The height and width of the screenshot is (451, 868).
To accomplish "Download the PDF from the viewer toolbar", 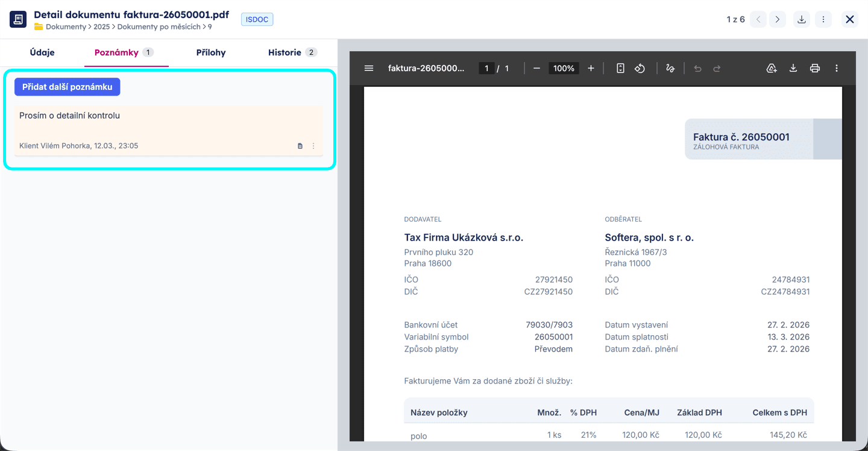I will [x=793, y=68].
